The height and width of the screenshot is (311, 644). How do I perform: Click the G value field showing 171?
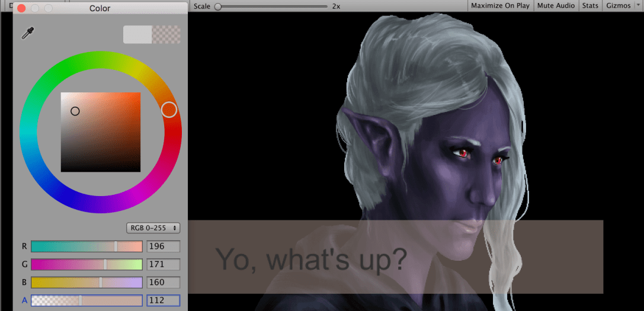coord(163,264)
